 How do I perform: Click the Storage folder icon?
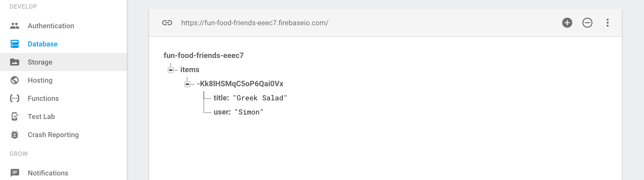[x=15, y=62]
